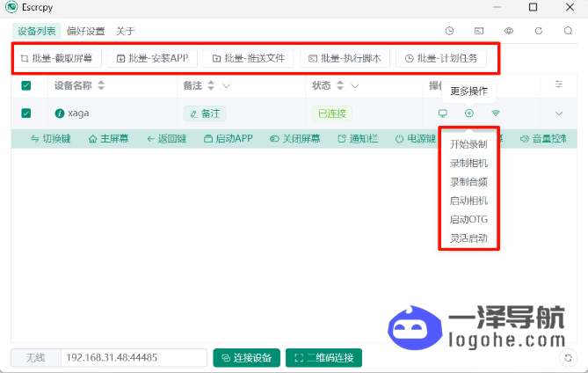Click the 批量-安装APP button
Image resolution: width=588 pixels, height=373 pixels.
tap(152, 59)
